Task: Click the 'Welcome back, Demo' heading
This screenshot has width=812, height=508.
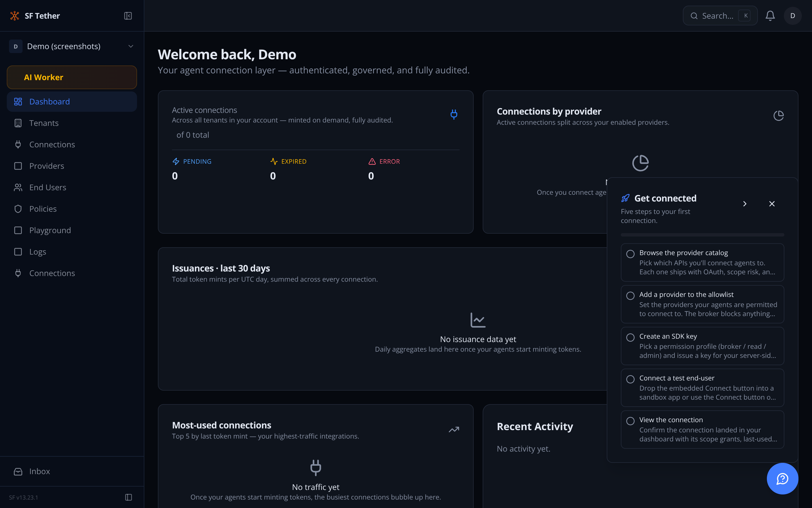Action: tap(227, 54)
